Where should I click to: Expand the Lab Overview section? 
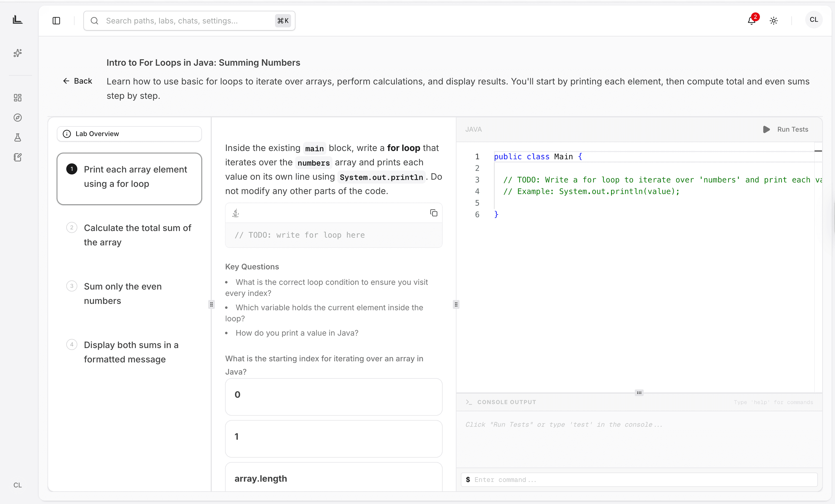[129, 134]
